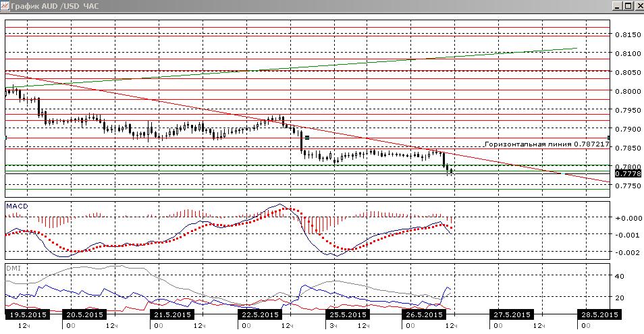Maximize the AUD/USD chart window
The width and height of the screenshot is (644, 334).
[628, 6]
